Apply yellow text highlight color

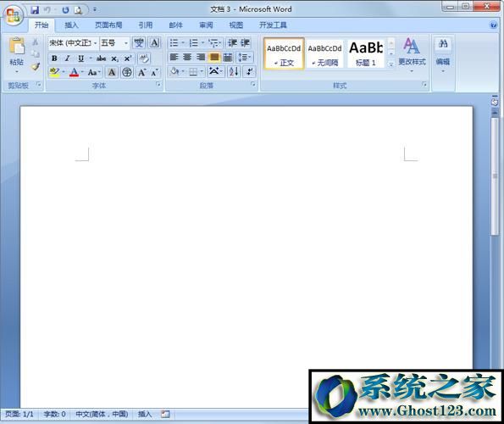tap(54, 72)
